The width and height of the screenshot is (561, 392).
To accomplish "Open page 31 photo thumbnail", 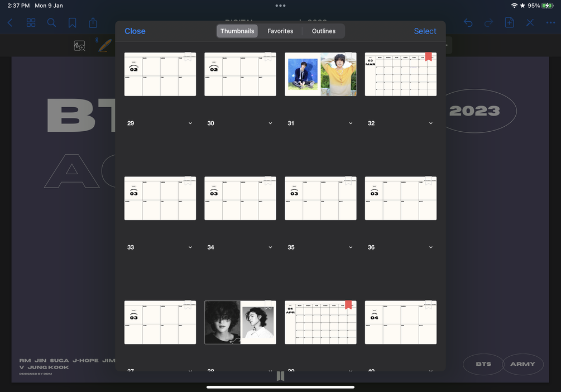I will (320, 74).
